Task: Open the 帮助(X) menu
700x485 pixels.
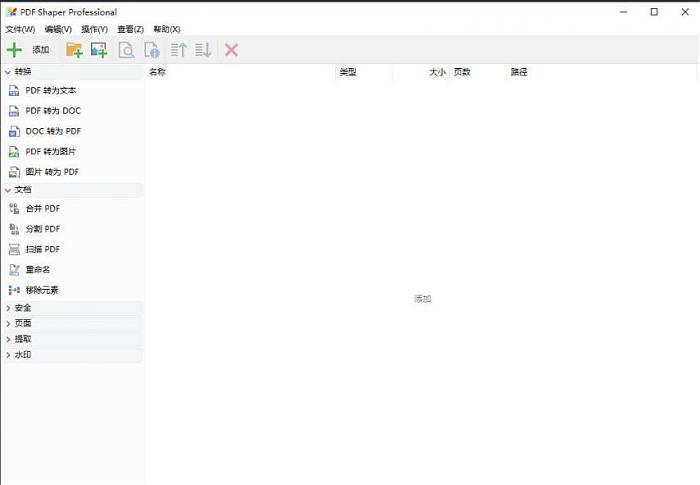Action: (x=167, y=29)
